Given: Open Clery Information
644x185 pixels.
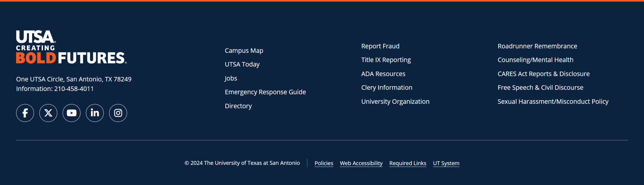Looking at the screenshot, I should point(387,87).
